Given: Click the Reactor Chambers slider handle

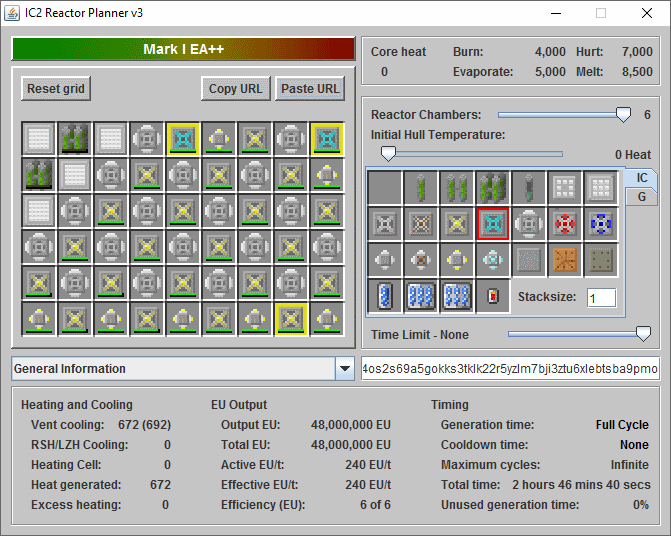Looking at the screenshot, I should pyautogui.click(x=624, y=115).
